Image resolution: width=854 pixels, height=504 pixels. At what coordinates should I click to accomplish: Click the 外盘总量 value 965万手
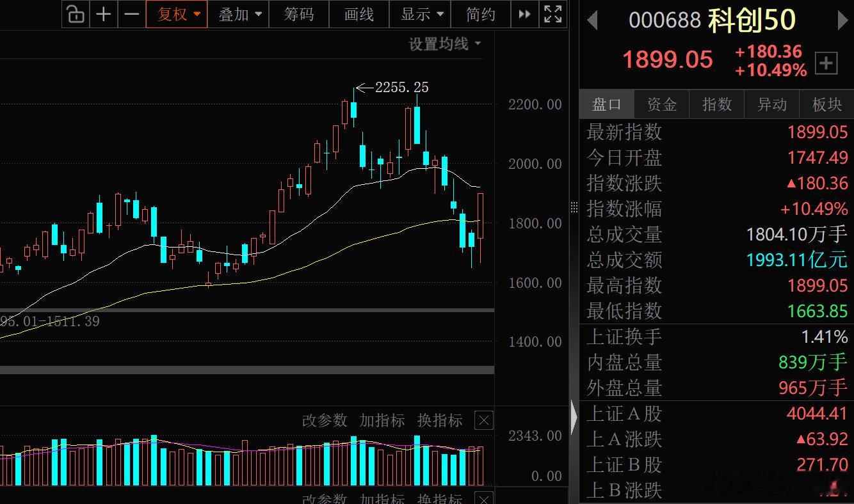(813, 388)
